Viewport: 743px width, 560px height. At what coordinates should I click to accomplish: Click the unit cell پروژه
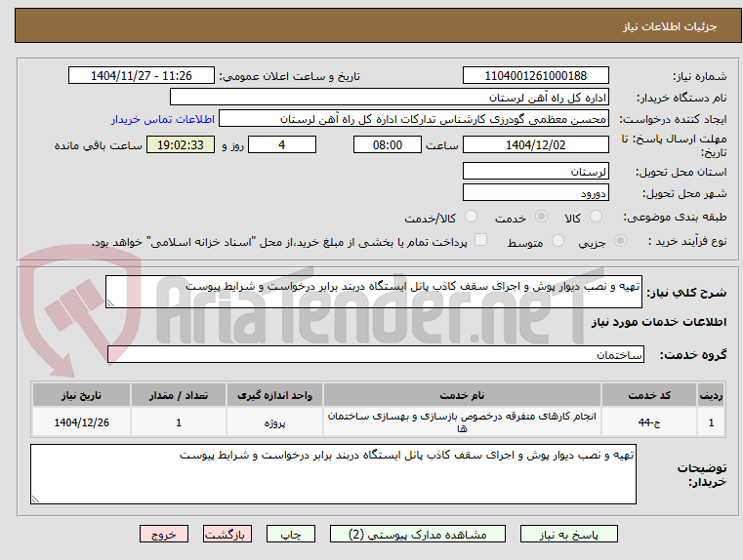pos(274,422)
